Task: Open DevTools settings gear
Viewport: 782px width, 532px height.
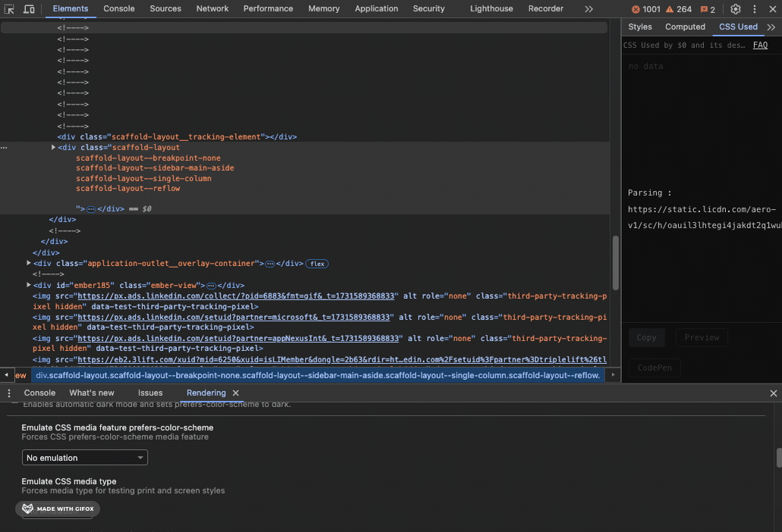Action: click(x=735, y=9)
